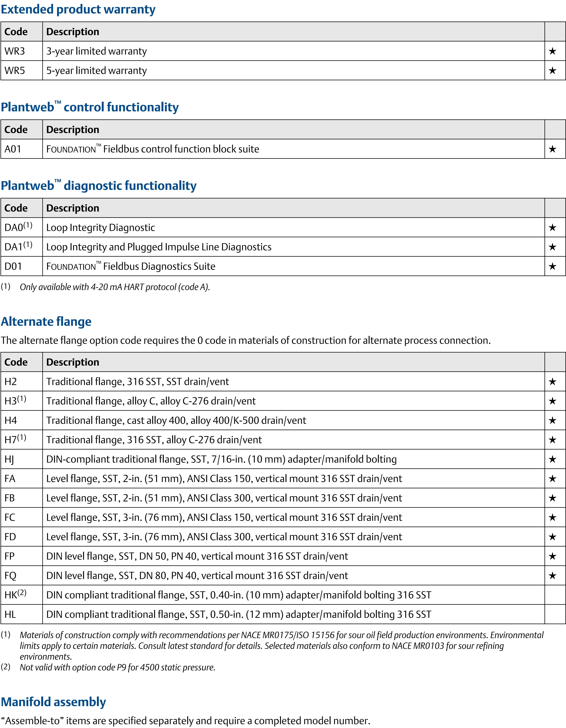Click the star beside 5-year limited warranty
Image resolution: width=566 pixels, height=728 pixels.
click(x=552, y=71)
